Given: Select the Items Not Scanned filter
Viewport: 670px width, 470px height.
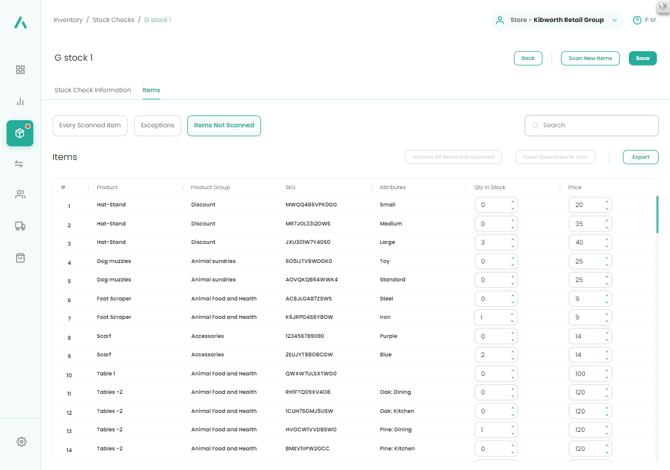Looking at the screenshot, I should point(224,126).
